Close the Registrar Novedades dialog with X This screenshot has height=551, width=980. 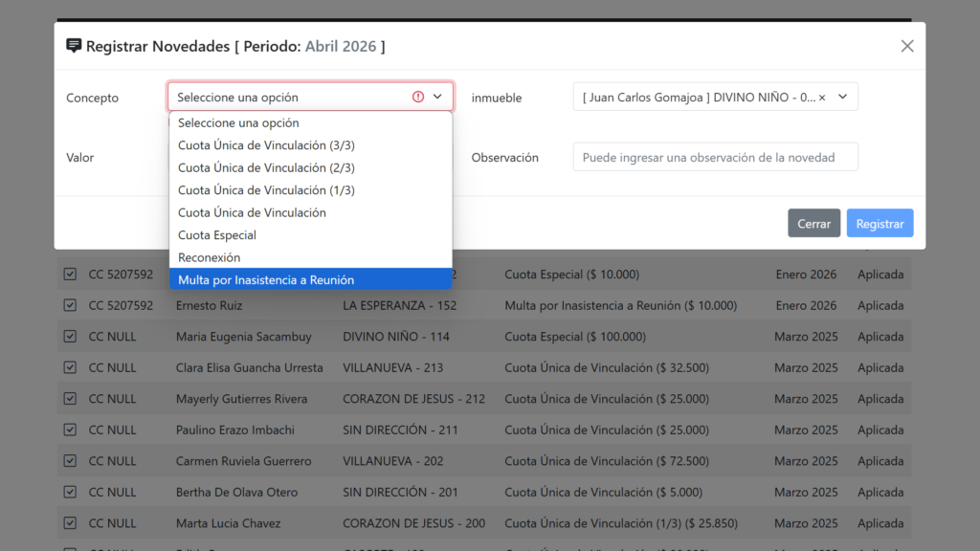pos(907,46)
